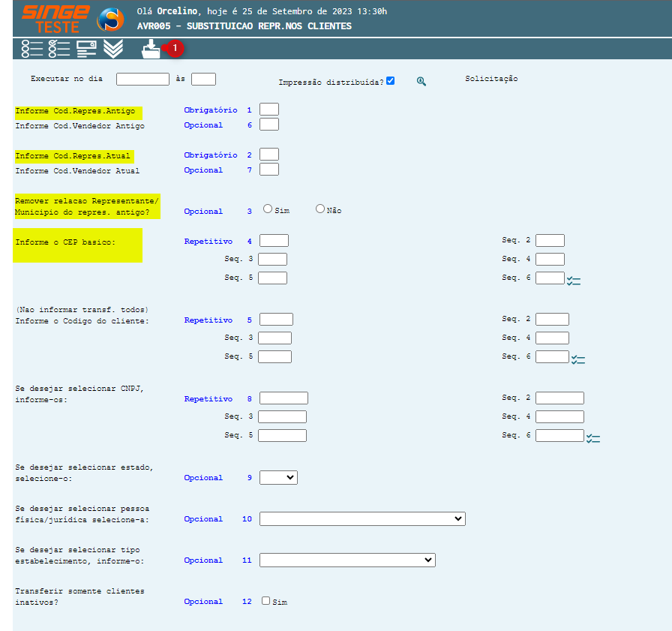Click the checked-list icon in toolbar
This screenshot has height=631, width=672.
tap(59, 49)
